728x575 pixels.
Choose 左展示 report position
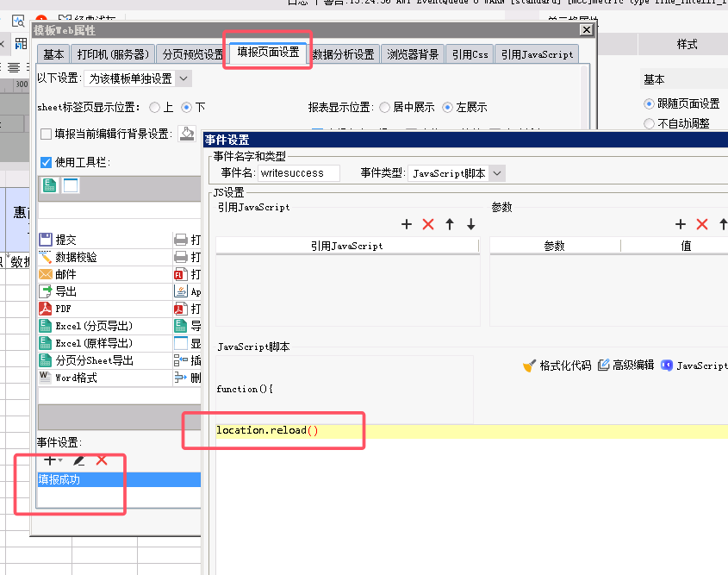pyautogui.click(x=447, y=107)
